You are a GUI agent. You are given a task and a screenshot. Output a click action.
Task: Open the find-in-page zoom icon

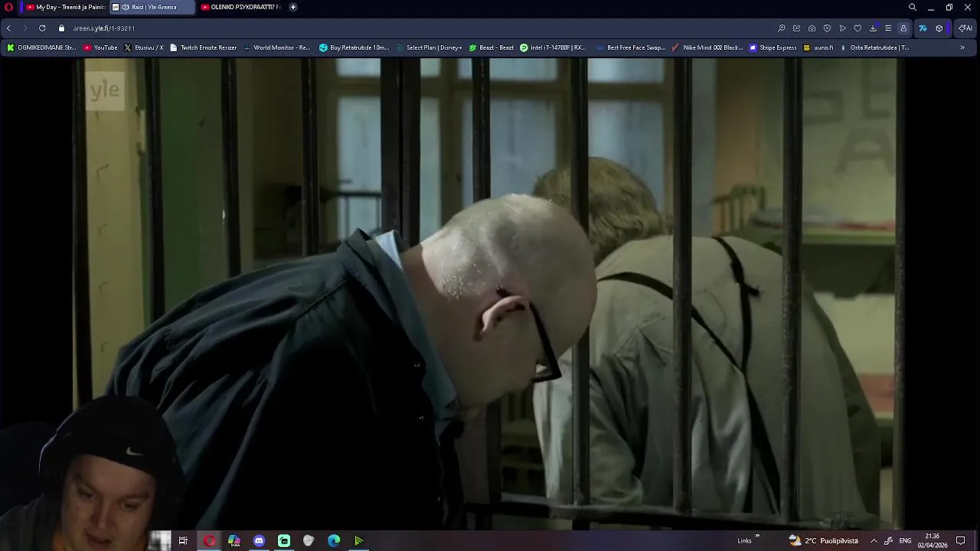782,28
